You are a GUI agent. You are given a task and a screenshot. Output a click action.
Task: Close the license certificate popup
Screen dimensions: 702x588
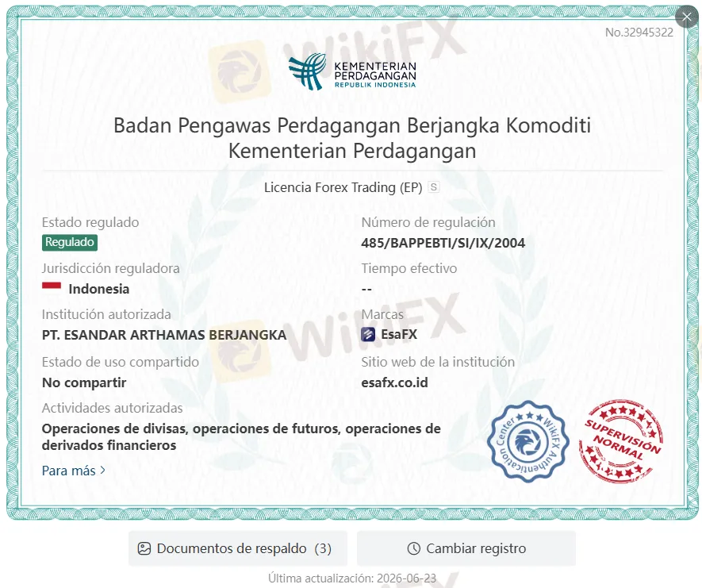tap(686, 17)
